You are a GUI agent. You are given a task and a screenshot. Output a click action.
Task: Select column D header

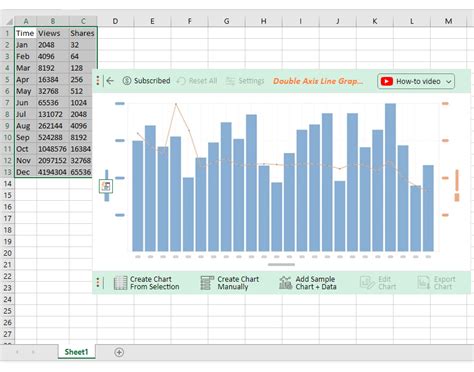click(x=115, y=21)
